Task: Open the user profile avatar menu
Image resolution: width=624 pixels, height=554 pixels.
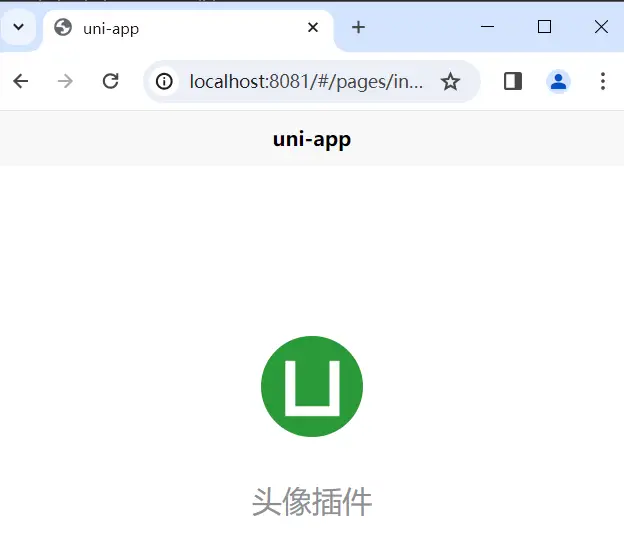Action: (558, 82)
